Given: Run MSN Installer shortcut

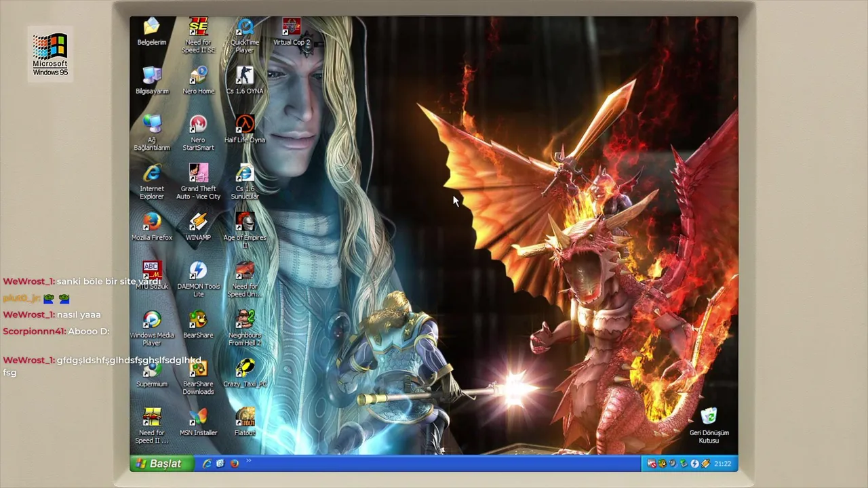Looking at the screenshot, I should coord(198,422).
